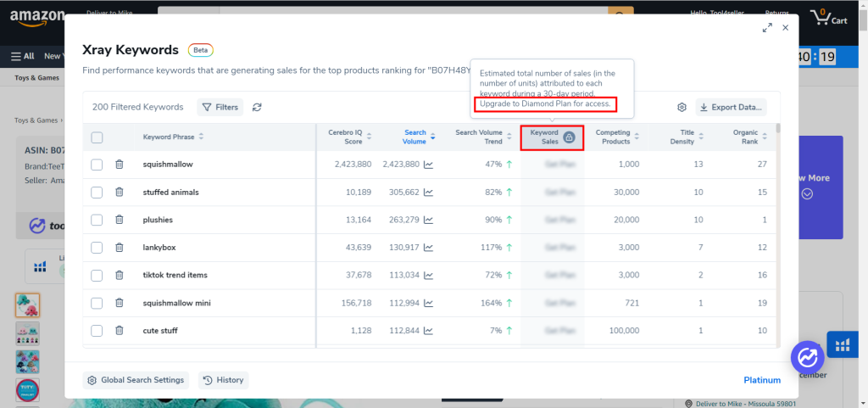The width and height of the screenshot is (868, 408).
Task: Open the History panel
Action: tap(224, 380)
